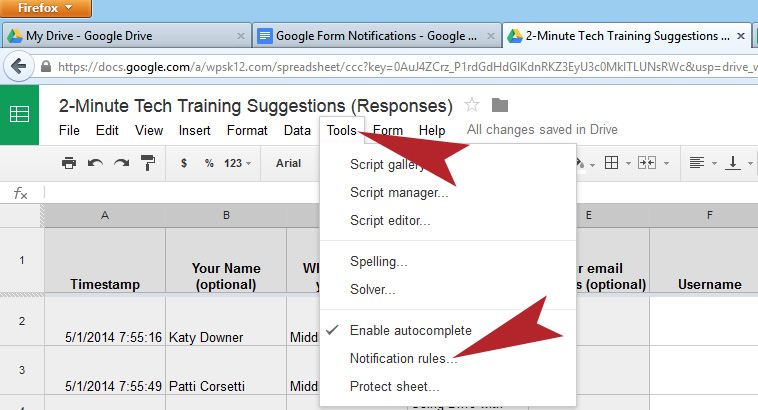This screenshot has width=758, height=410.
Task: Open the File menu
Action: (x=69, y=131)
